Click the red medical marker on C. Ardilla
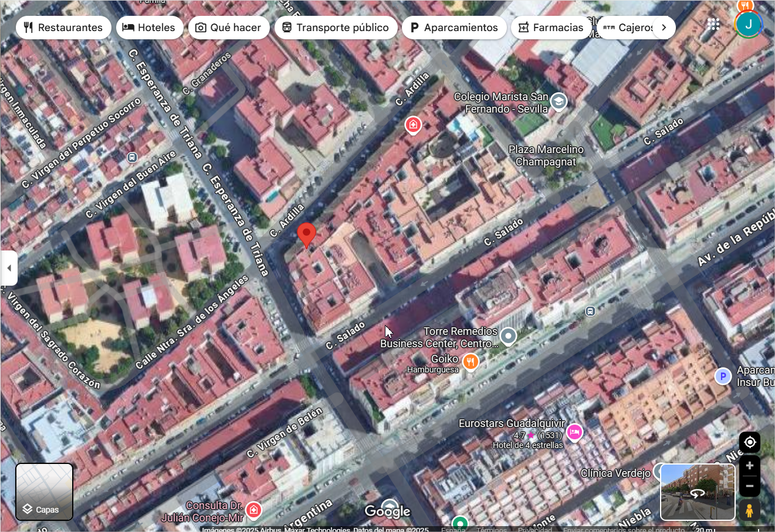Screen dimensions: 775x532 (x=413, y=125)
